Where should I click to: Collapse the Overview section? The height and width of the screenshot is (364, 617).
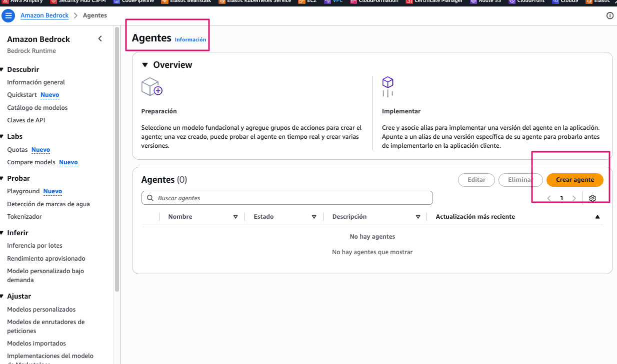pos(145,65)
